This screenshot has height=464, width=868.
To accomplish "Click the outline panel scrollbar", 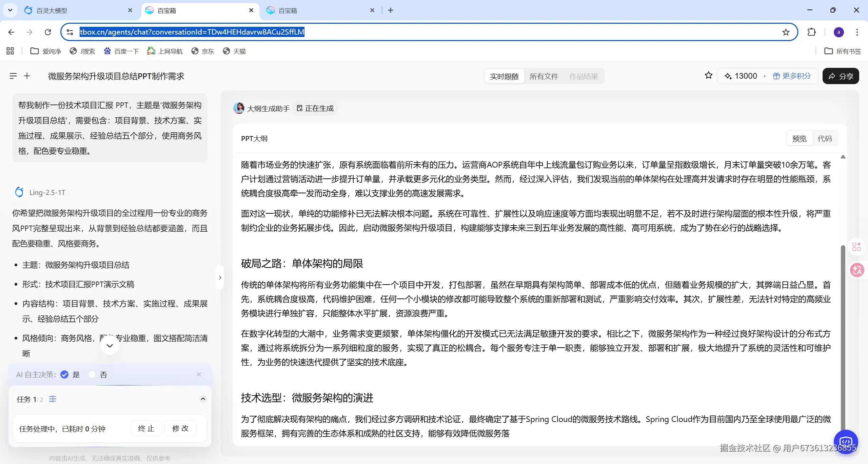I will (x=843, y=339).
